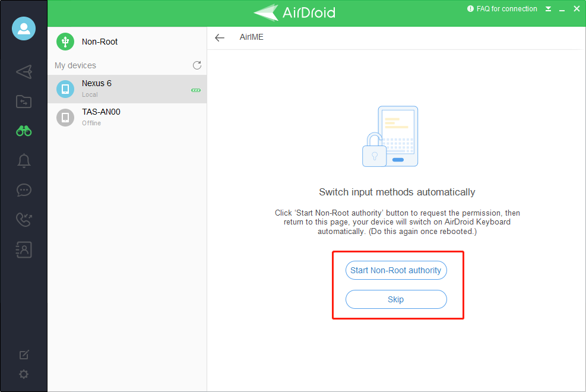Refresh the My devices list
Screen dimensions: 586x392
[x=197, y=65]
